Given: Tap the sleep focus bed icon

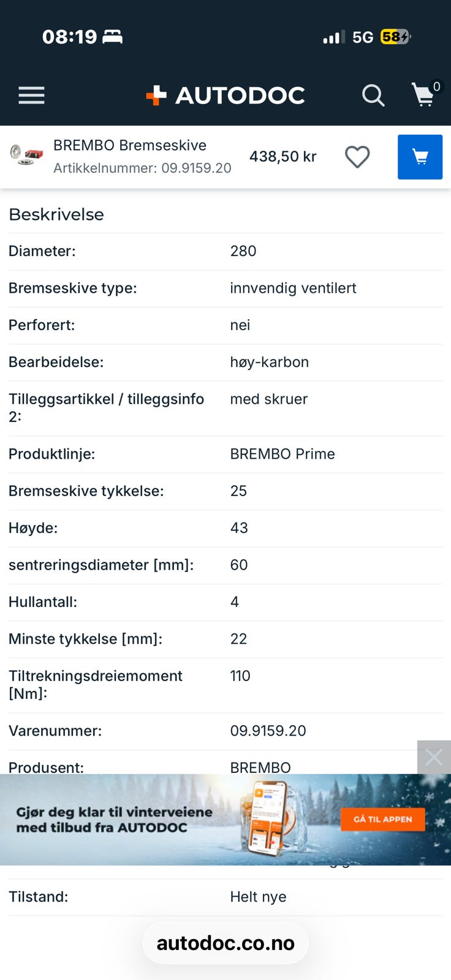Looking at the screenshot, I should (112, 37).
